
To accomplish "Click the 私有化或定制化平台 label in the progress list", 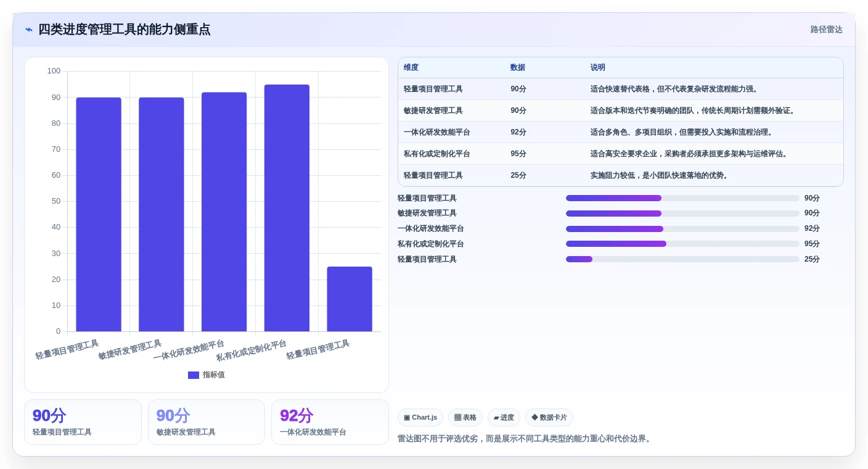I will tap(431, 244).
